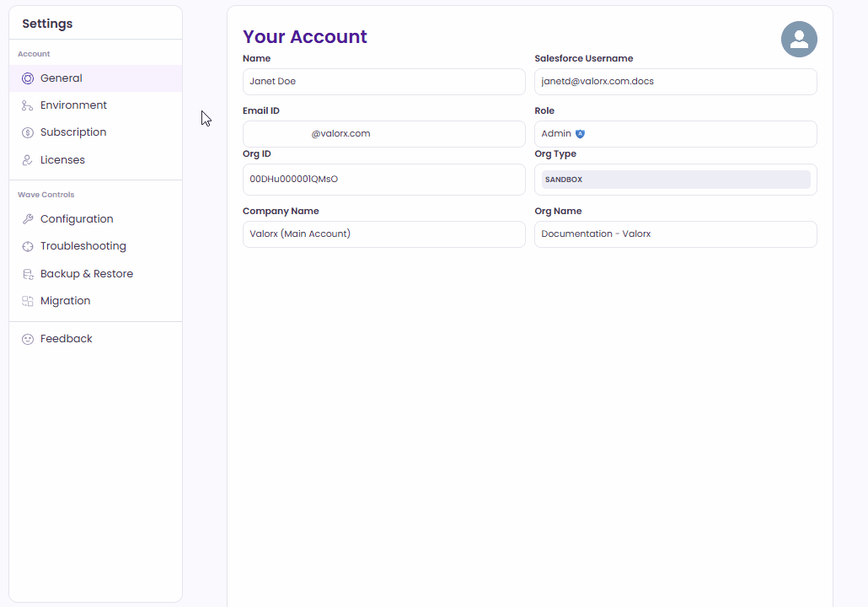Click the Feedback smiley icon
This screenshot has height=607, width=868.
click(x=28, y=339)
